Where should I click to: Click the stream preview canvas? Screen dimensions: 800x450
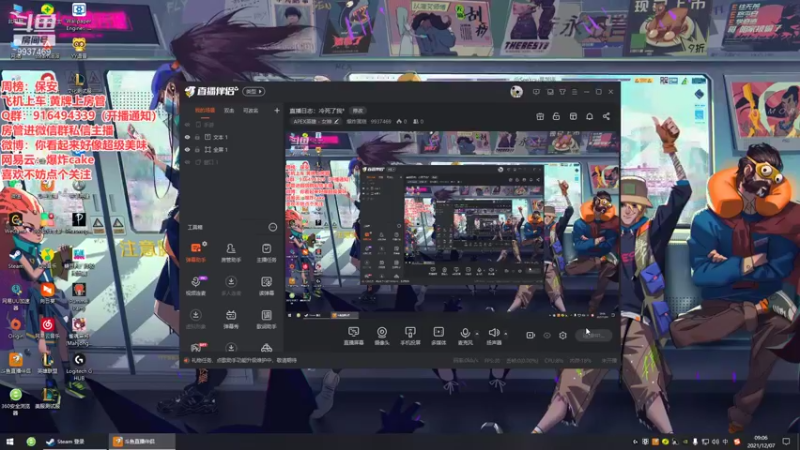pyautogui.click(x=452, y=226)
